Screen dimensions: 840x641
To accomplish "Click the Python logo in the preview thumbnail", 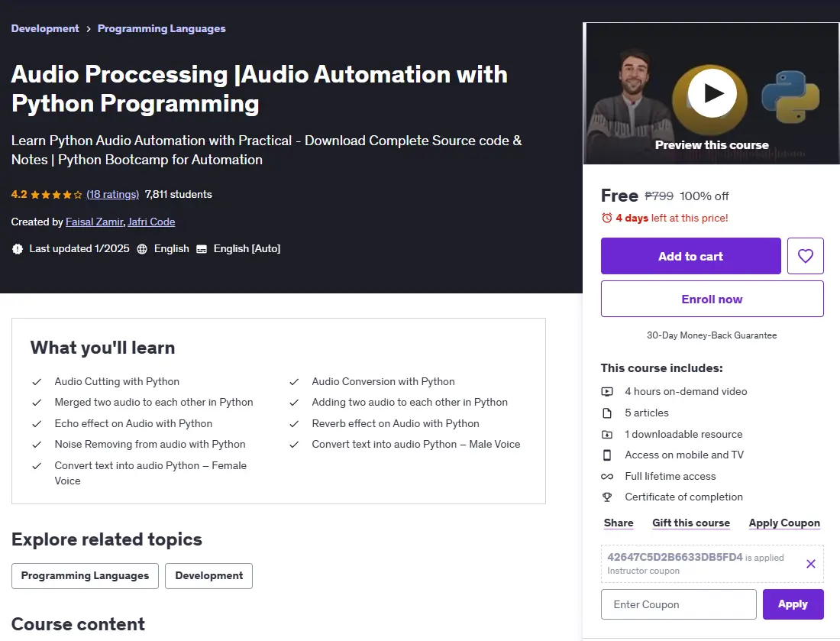I will 790,96.
